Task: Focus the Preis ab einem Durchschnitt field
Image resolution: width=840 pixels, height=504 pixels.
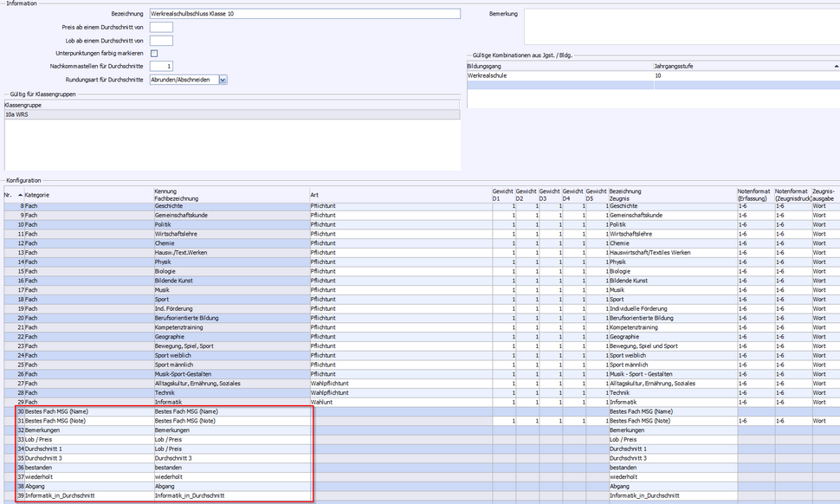Action: [x=161, y=28]
